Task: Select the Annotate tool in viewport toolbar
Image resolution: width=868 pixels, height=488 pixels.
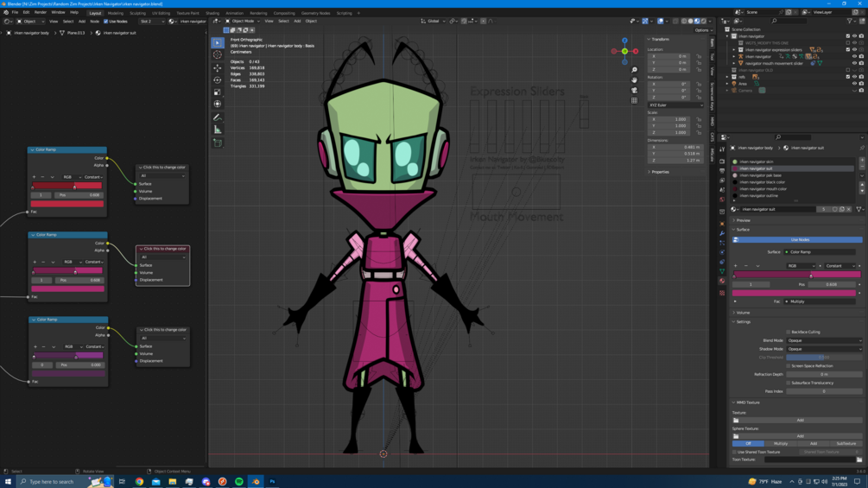Action: pyautogui.click(x=218, y=117)
